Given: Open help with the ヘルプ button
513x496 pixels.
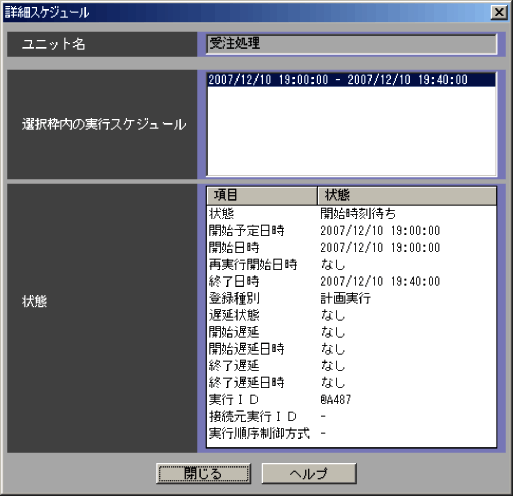Looking at the screenshot, I should tap(309, 473).
